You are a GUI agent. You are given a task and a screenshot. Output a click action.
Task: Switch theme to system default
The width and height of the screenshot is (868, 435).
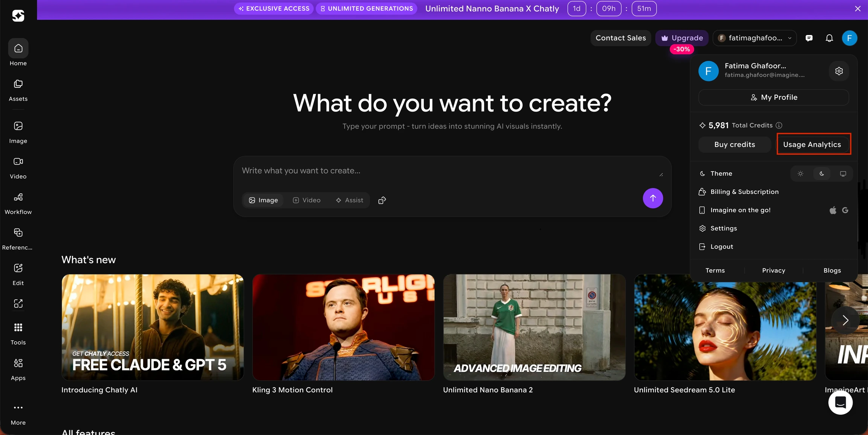click(x=843, y=173)
